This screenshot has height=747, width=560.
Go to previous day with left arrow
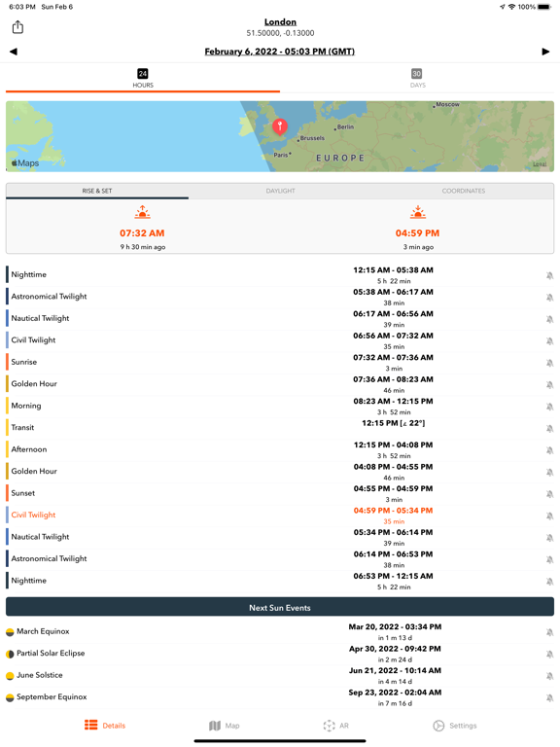click(x=14, y=52)
